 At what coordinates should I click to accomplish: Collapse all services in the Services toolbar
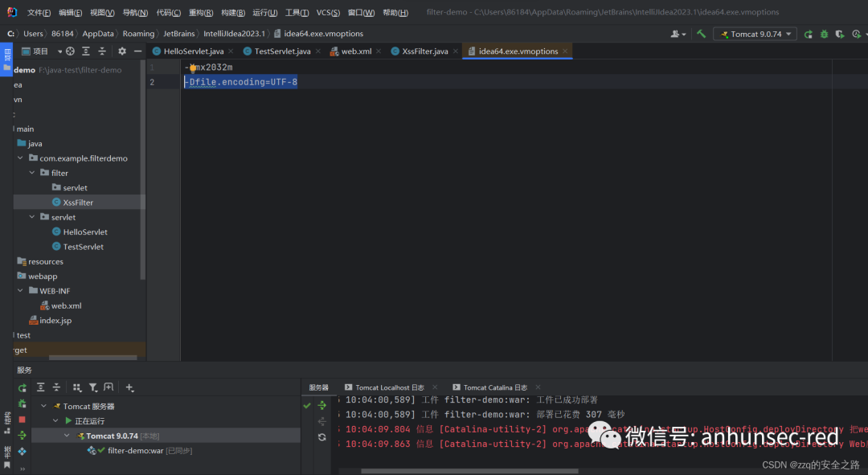pyautogui.click(x=56, y=387)
